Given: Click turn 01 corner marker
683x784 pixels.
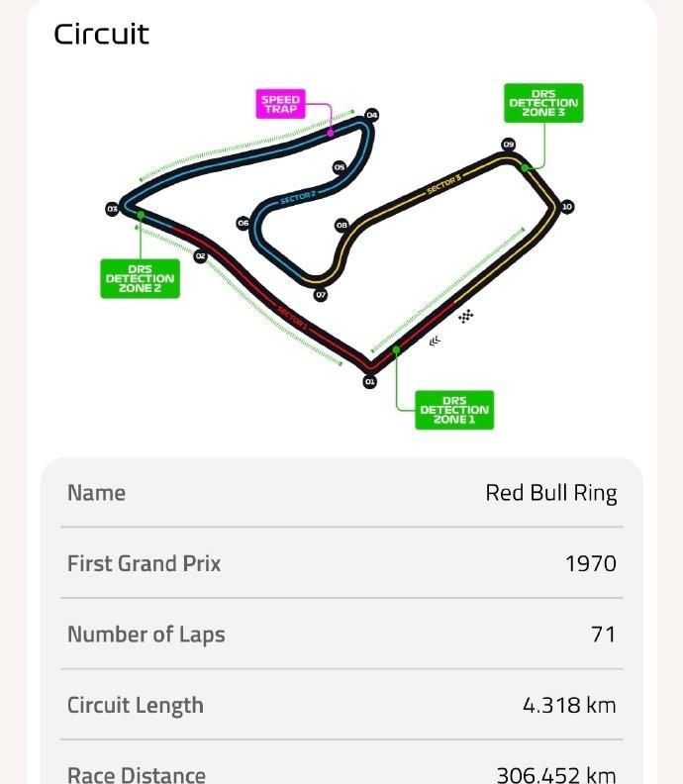Looking at the screenshot, I should tap(369, 381).
